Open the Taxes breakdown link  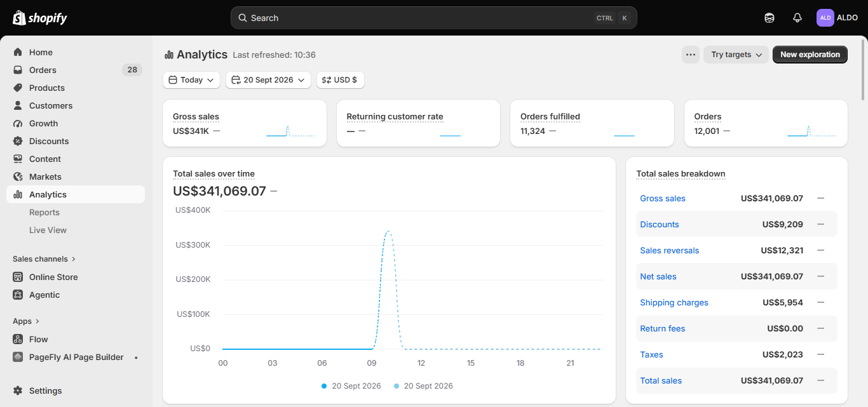point(651,355)
